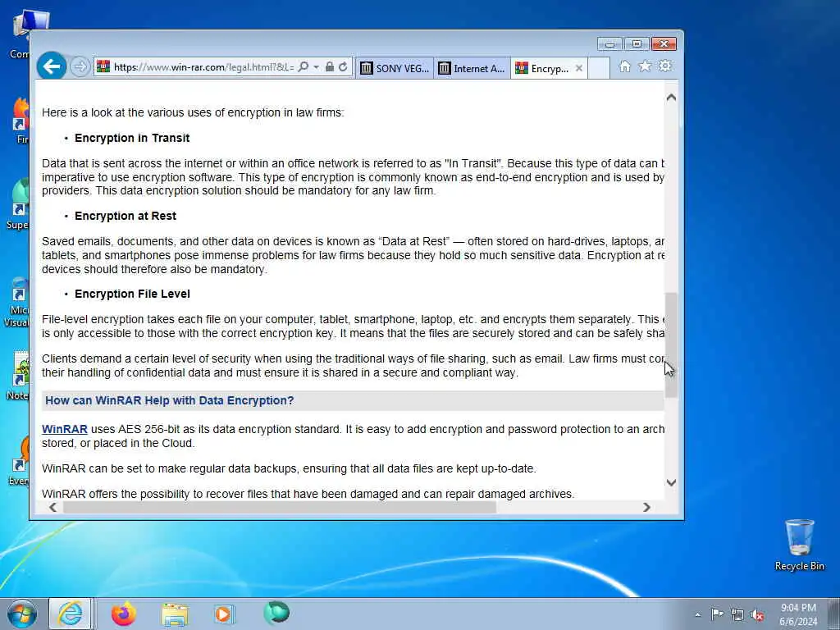Click the network tray icon

pyautogui.click(x=737, y=615)
